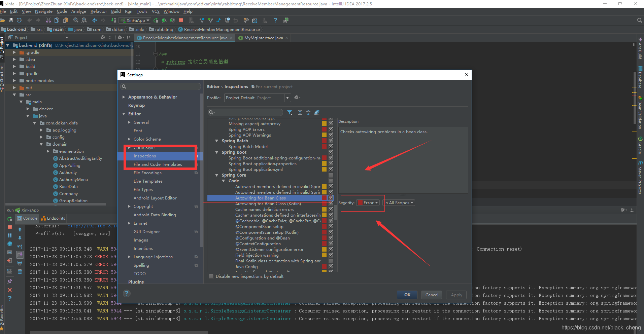Switch to MyMqInterface.java editor tab
This screenshot has height=334, width=644.
[x=263, y=38]
